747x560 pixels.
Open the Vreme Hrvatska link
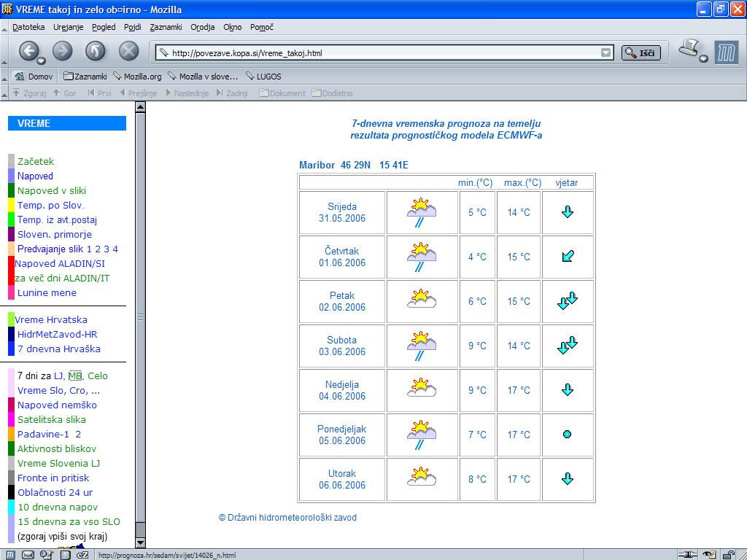pos(51,319)
